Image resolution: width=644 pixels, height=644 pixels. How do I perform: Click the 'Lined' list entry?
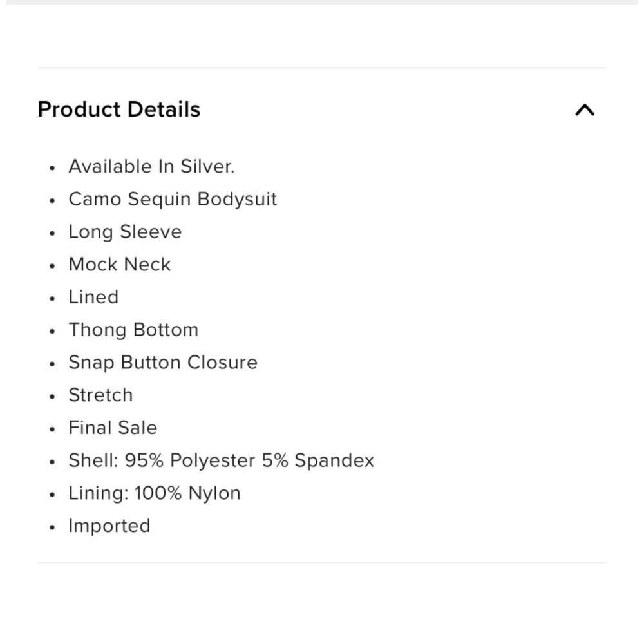pyautogui.click(x=93, y=297)
